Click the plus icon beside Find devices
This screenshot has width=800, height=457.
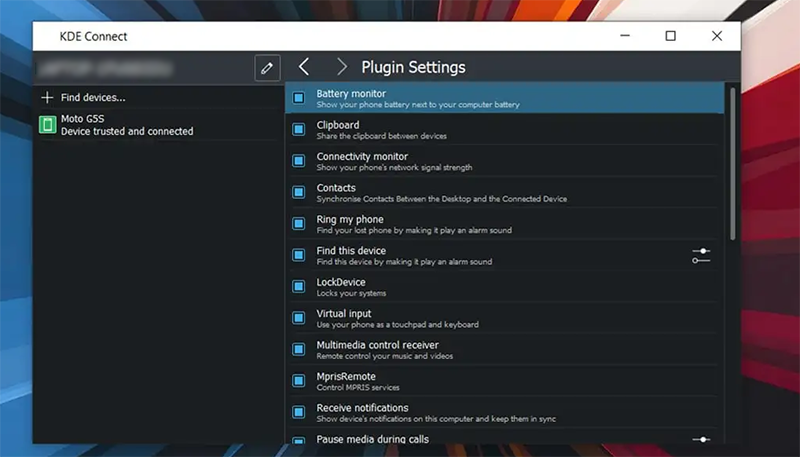[47, 97]
